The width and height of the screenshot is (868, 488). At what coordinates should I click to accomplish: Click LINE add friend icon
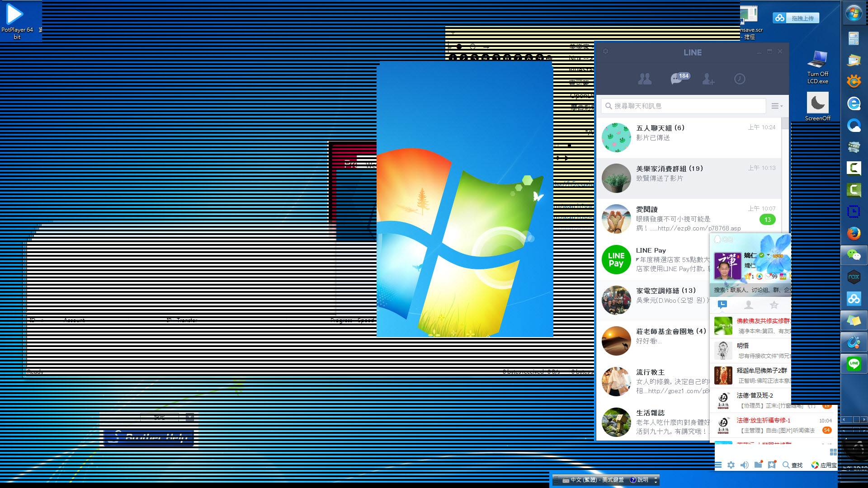pyautogui.click(x=708, y=79)
